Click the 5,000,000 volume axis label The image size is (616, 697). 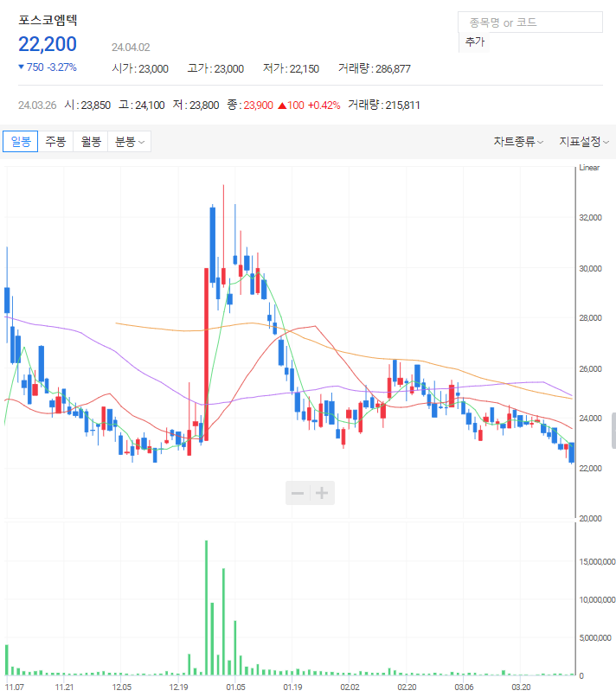point(595,638)
